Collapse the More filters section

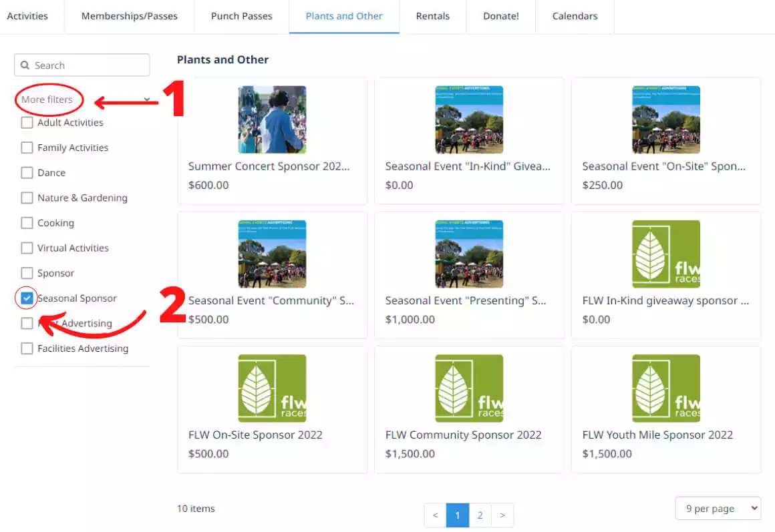[147, 99]
